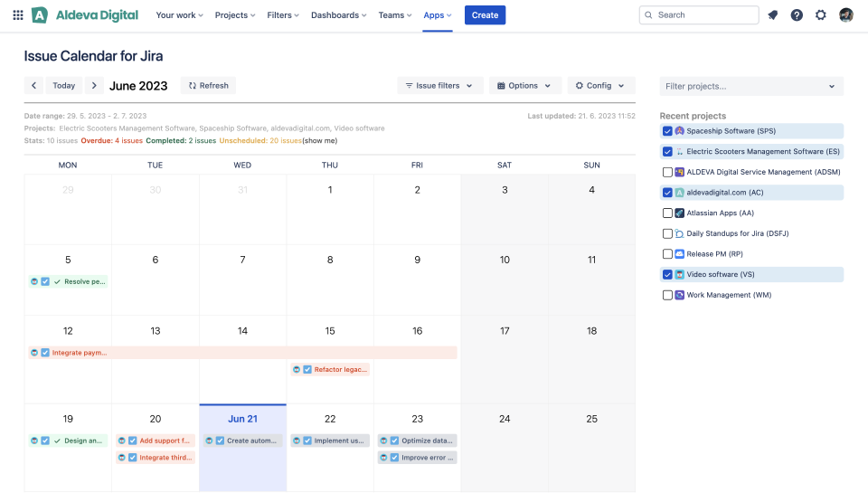Open the Projects menu
Screen dimensions: 868x493
(x=235, y=15)
